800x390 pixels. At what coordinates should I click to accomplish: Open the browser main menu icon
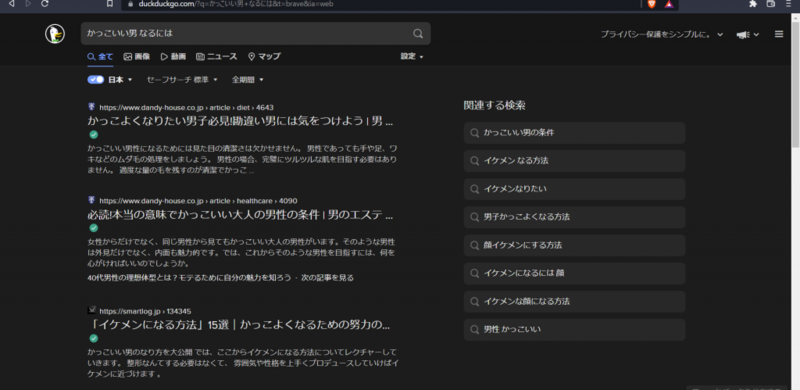[788, 4]
